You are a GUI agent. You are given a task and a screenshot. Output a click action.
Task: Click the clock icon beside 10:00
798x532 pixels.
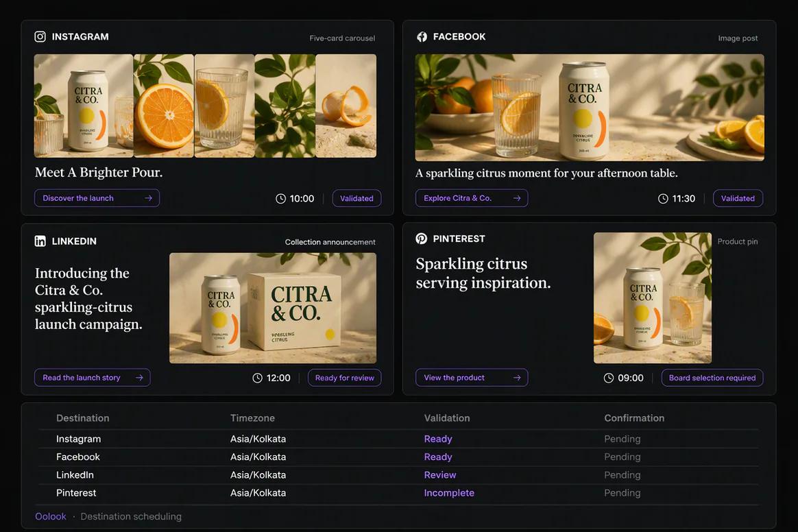pos(280,199)
